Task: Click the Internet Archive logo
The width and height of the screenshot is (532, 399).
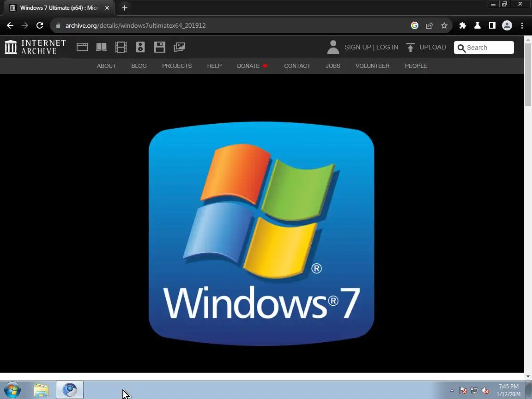Action: (35, 47)
